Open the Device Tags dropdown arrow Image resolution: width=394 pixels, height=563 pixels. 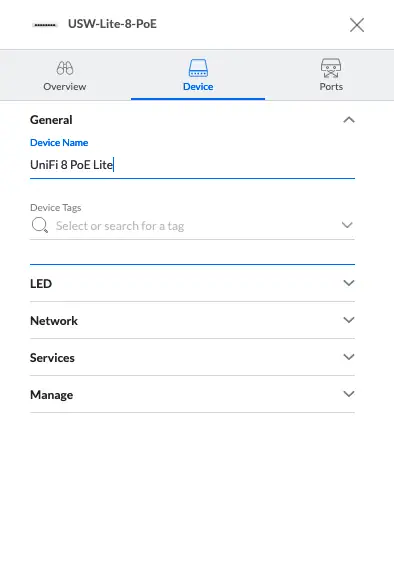(x=347, y=225)
